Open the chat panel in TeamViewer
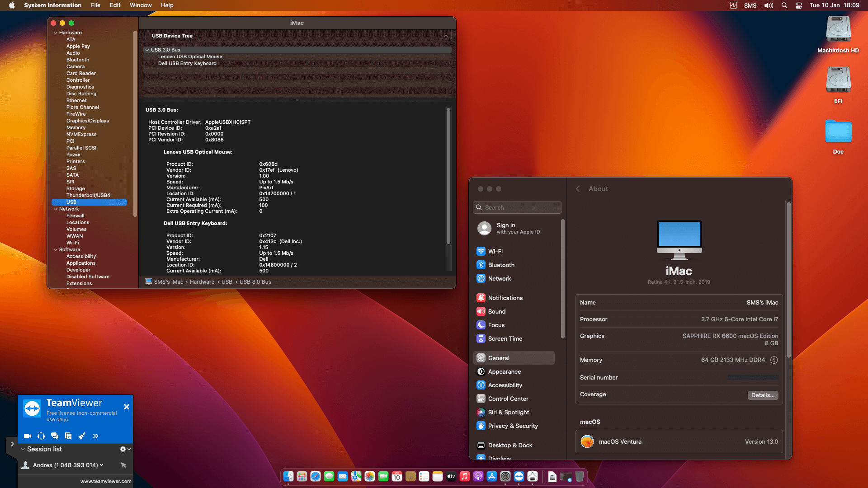Screen dimensions: 868x488 [x=55, y=436]
